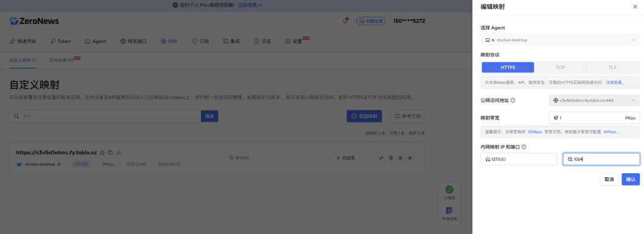Open 集成 menu item
Image resolution: width=644 pixels, height=234 pixels.
(231, 41)
